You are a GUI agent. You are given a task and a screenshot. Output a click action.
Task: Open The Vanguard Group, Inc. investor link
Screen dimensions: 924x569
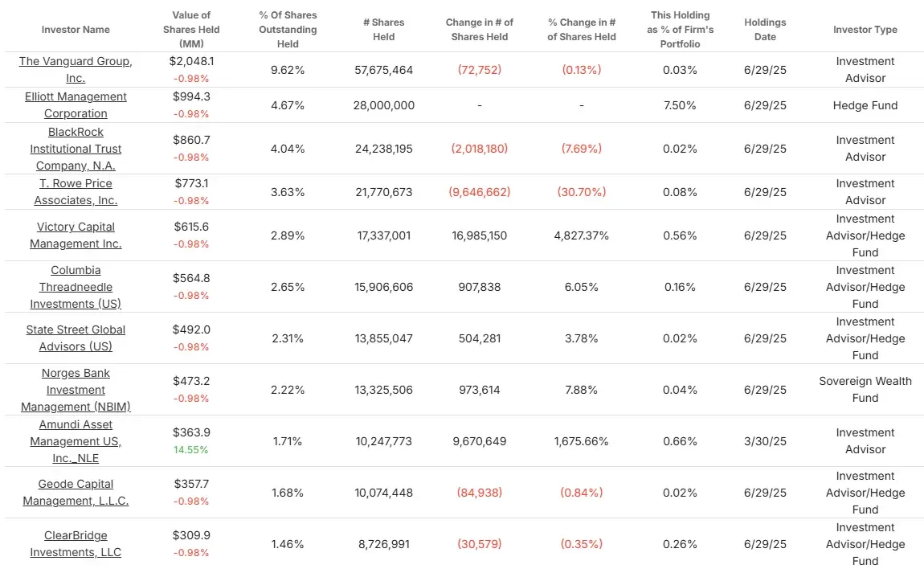(x=76, y=70)
